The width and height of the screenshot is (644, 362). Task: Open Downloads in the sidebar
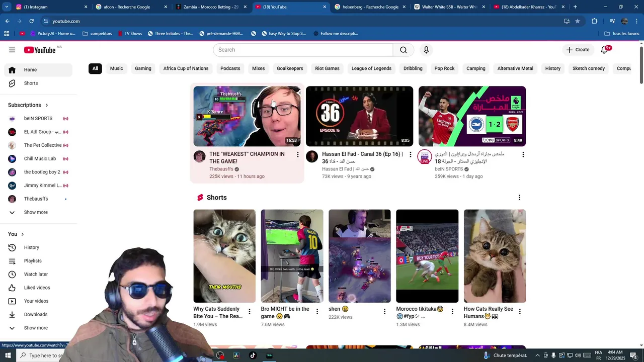tap(38, 314)
